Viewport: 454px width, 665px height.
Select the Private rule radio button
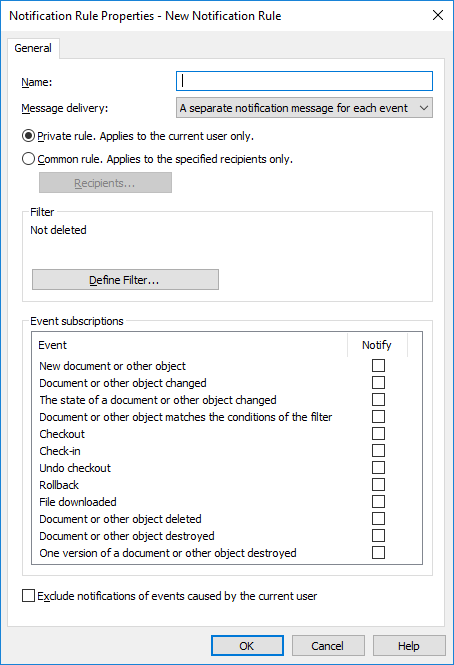click(x=28, y=136)
